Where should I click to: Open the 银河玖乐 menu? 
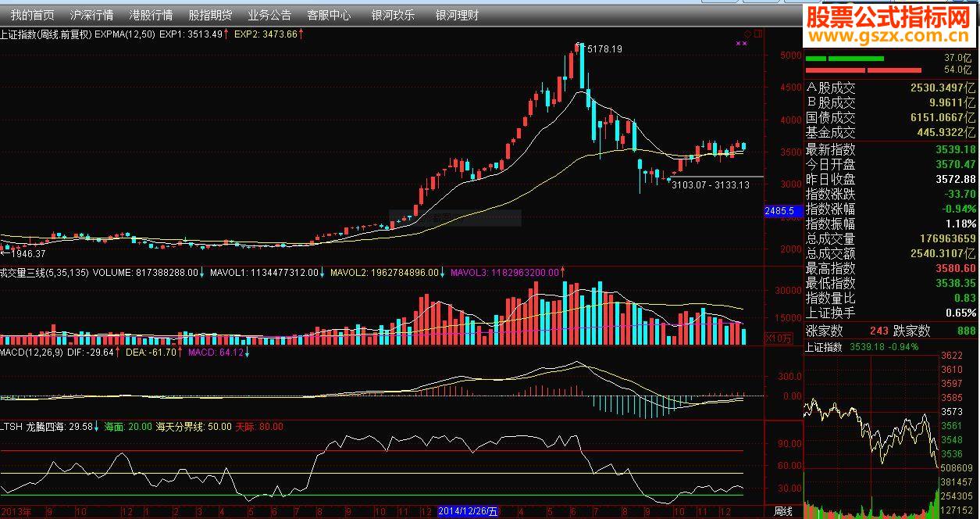(x=393, y=15)
